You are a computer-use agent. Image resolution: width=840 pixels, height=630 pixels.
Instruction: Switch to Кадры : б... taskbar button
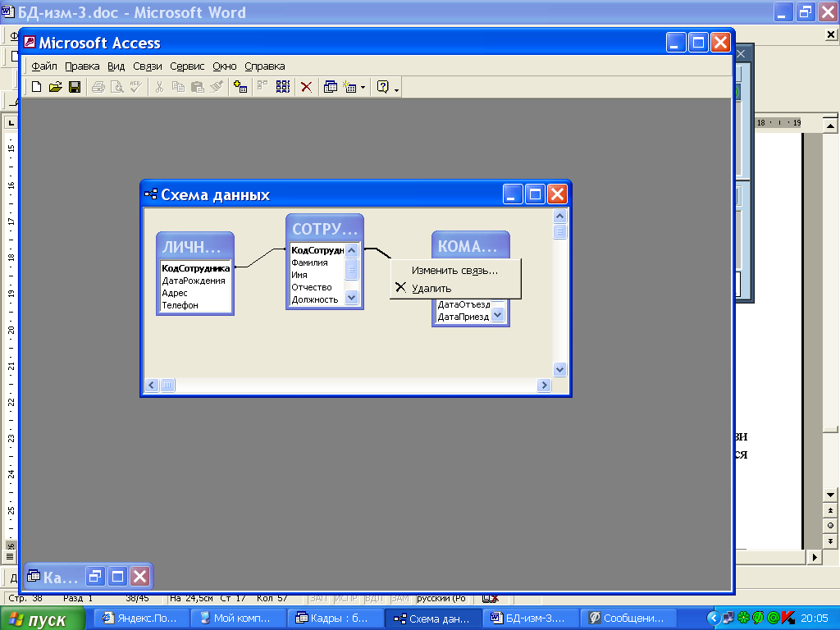(336, 619)
